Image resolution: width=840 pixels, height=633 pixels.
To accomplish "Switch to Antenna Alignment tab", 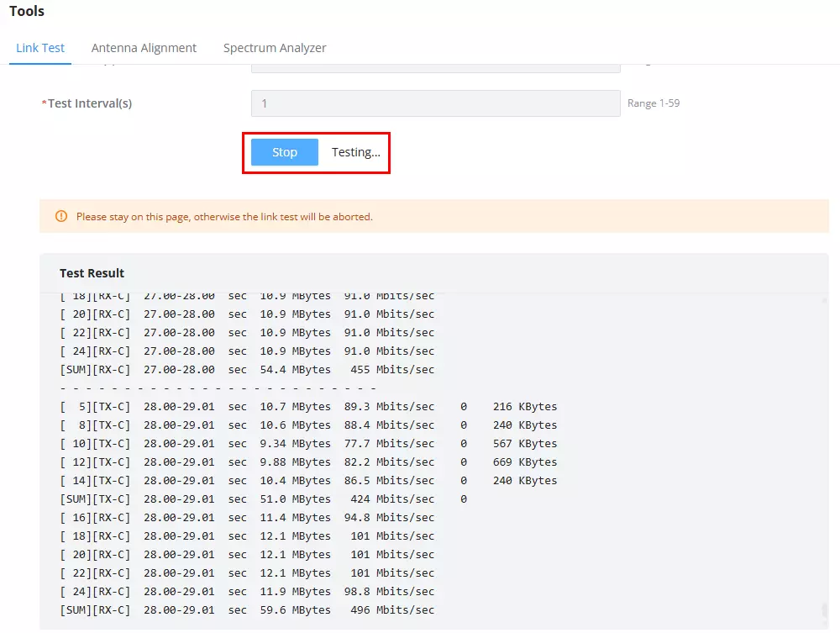I will pos(144,48).
